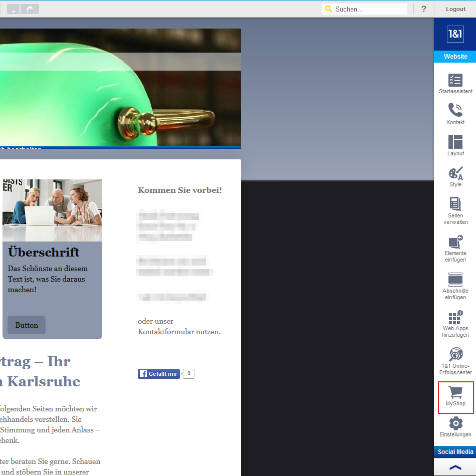This screenshot has height=476, width=476.
Task: Click the Logout button
Action: (x=455, y=9)
